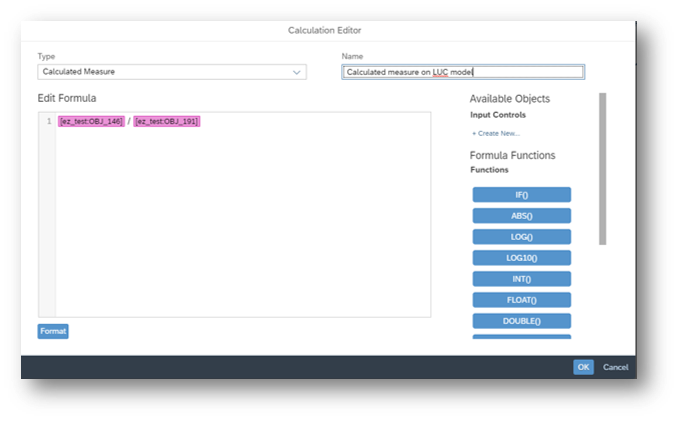Insert the ABS() function
The height and width of the screenshot is (421, 679).
click(521, 216)
